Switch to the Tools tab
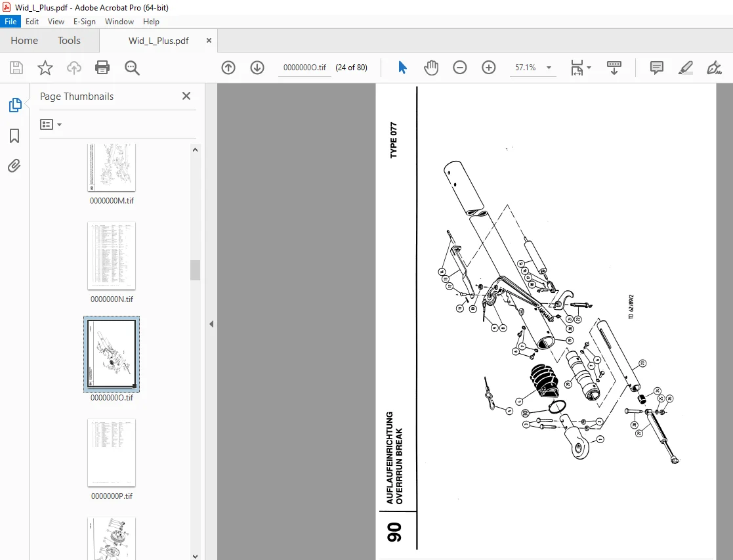 pos(69,41)
